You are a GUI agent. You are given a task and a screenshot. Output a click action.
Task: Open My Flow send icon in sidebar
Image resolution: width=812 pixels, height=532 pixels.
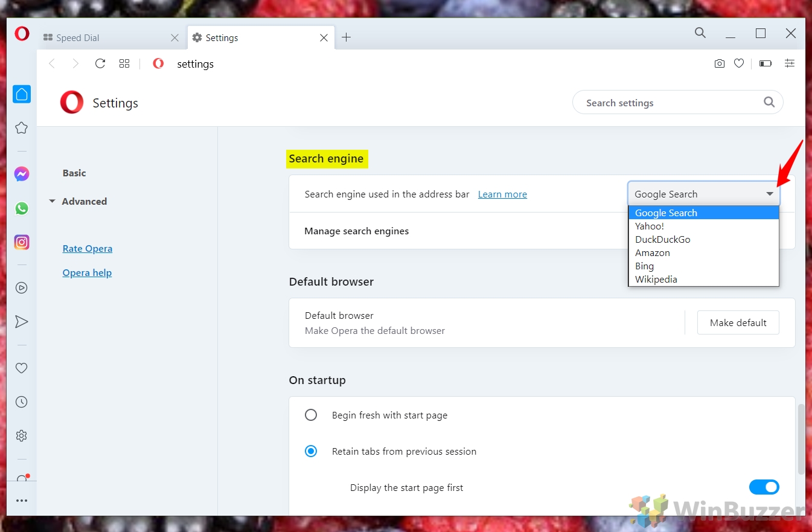[22, 322]
